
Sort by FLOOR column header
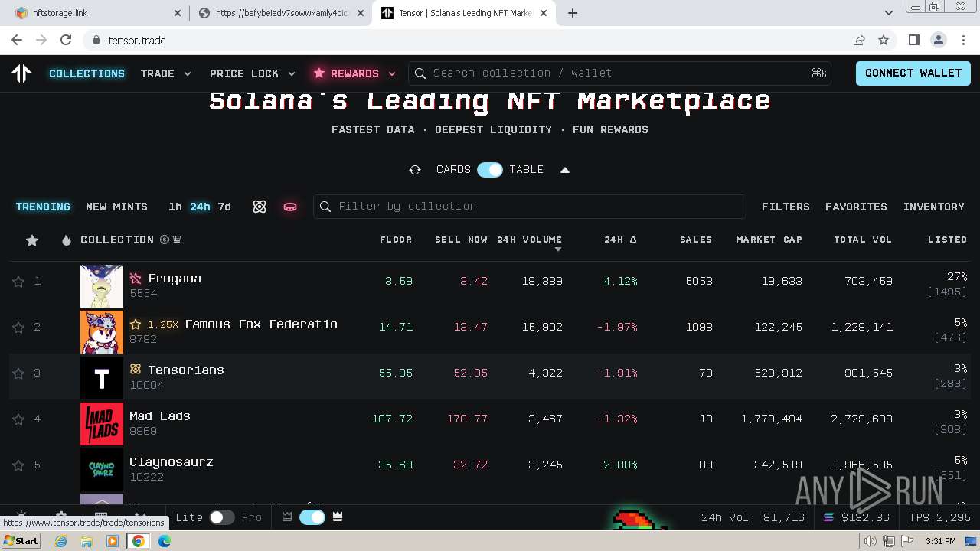pyautogui.click(x=396, y=240)
